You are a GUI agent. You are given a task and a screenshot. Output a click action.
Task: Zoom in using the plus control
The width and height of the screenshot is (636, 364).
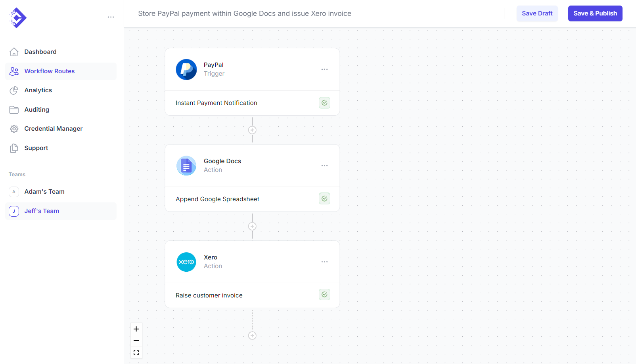(x=136, y=329)
